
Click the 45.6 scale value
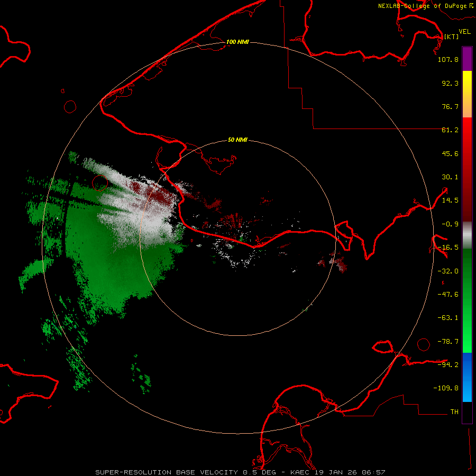coord(450,153)
